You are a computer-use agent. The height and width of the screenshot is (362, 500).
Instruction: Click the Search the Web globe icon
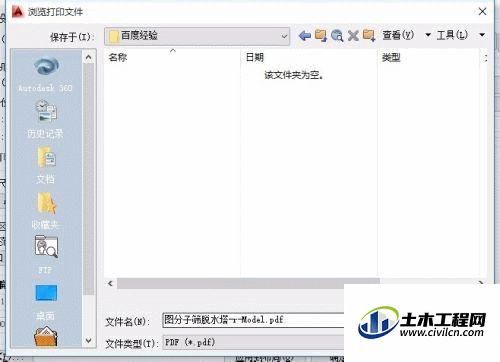[x=337, y=35]
